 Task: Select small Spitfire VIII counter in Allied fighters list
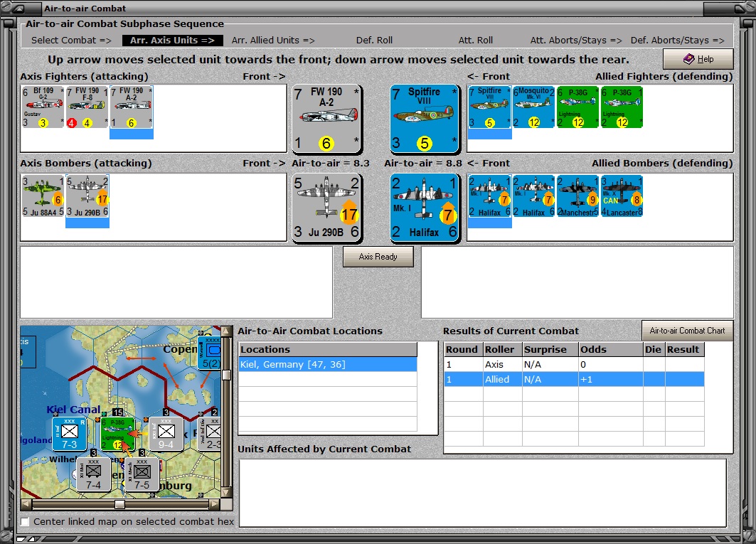[489, 107]
